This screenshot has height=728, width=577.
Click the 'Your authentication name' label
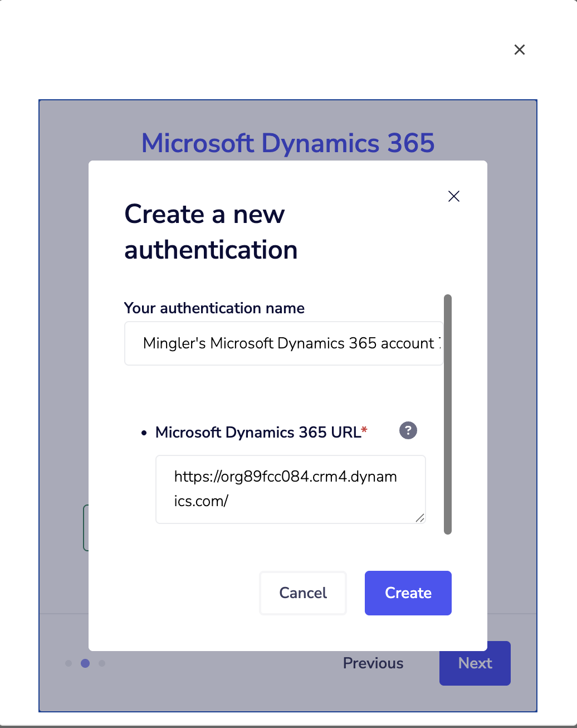pyautogui.click(x=214, y=308)
